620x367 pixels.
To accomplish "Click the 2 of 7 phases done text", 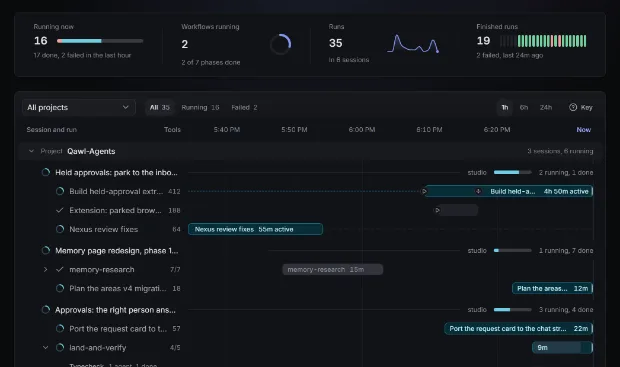I will [211, 62].
